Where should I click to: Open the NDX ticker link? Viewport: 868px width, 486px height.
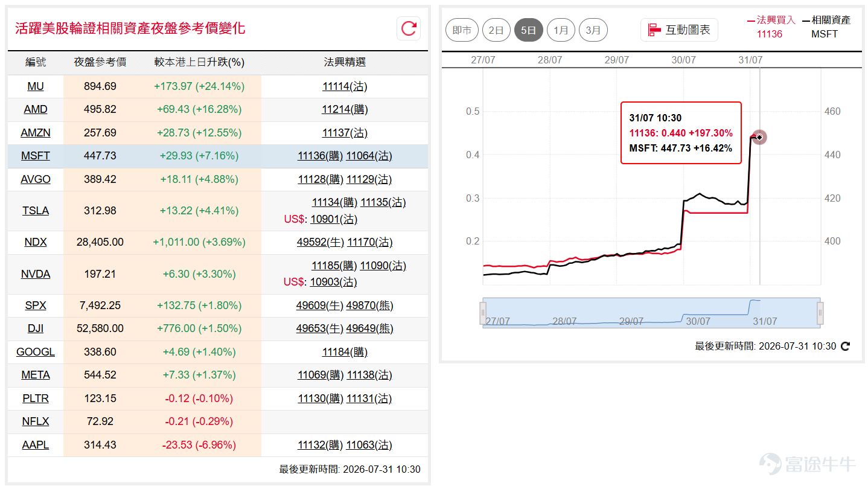point(36,242)
